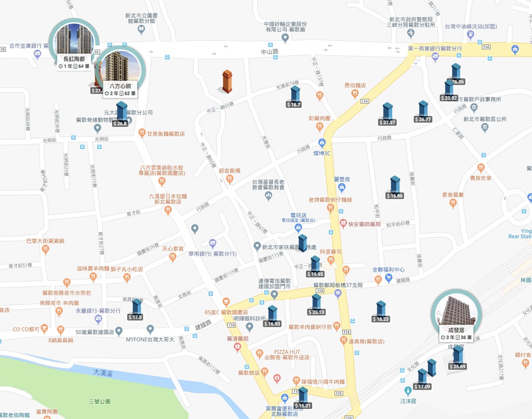Click the $16.93 property marker
Screen dimensions: 532x419
(x=272, y=316)
